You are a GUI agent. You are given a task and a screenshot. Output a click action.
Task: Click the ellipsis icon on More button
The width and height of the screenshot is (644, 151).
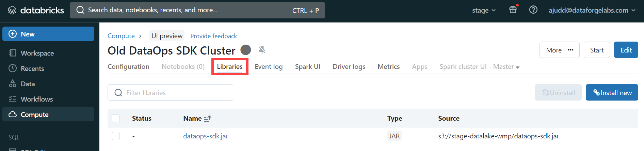tap(570, 50)
